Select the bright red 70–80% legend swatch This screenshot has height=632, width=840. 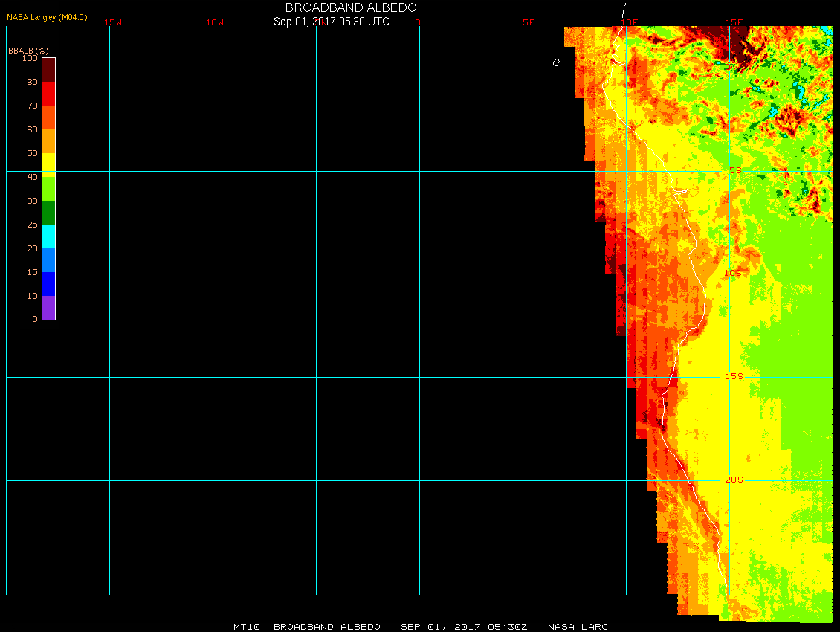coord(48,94)
